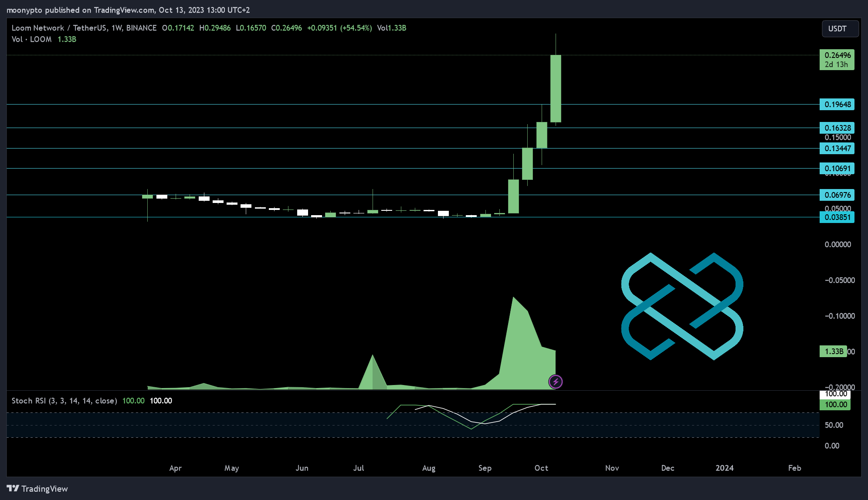Select the 0.13447 price level label
Image resolution: width=868 pixels, height=500 pixels.
pos(837,149)
